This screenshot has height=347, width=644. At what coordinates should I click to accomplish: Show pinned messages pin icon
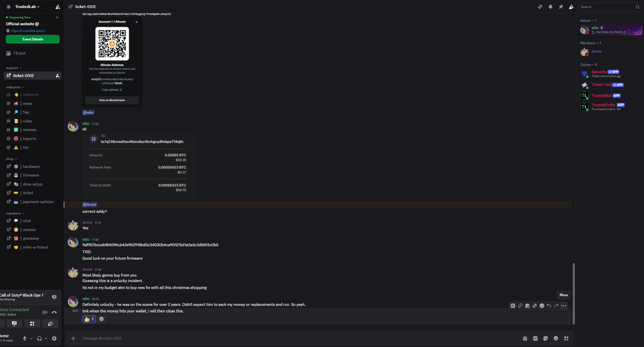[x=560, y=7]
